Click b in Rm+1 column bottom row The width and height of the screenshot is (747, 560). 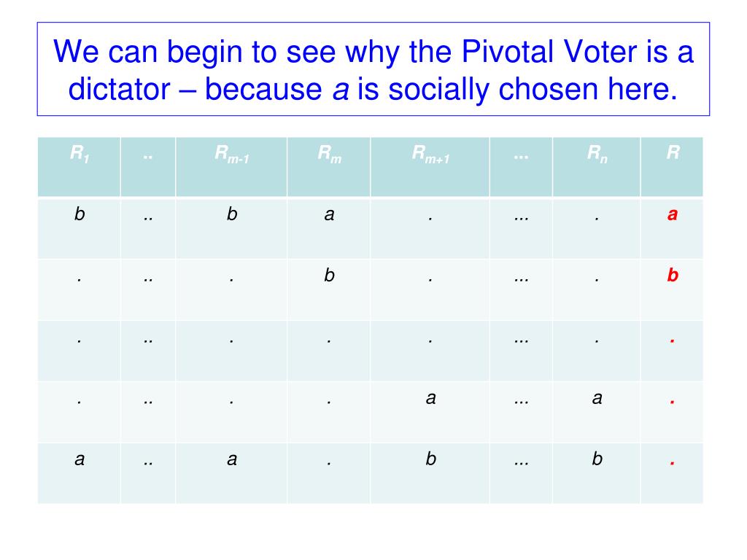pos(430,459)
